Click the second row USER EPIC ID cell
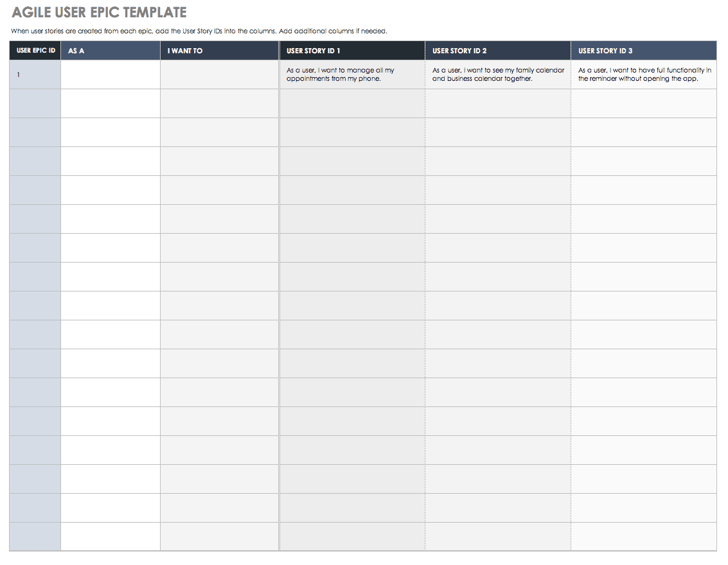Screen dimensions: 728x565 point(35,103)
